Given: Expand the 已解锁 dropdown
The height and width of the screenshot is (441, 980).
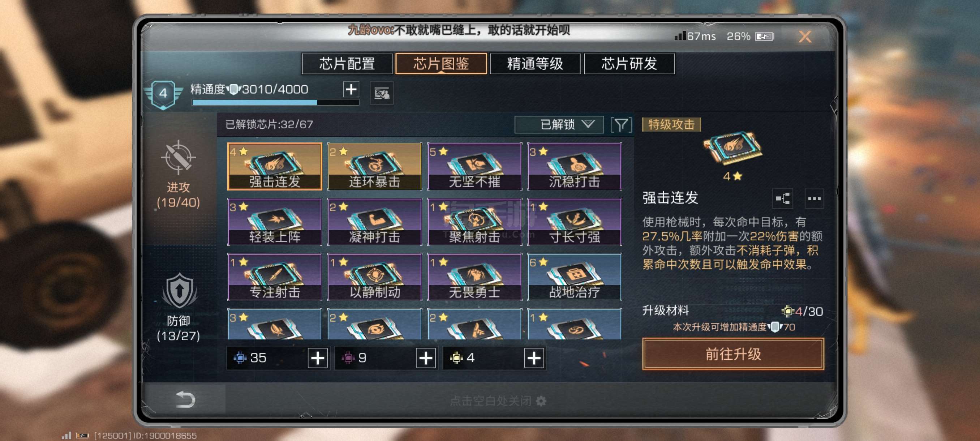Looking at the screenshot, I should tap(559, 124).
